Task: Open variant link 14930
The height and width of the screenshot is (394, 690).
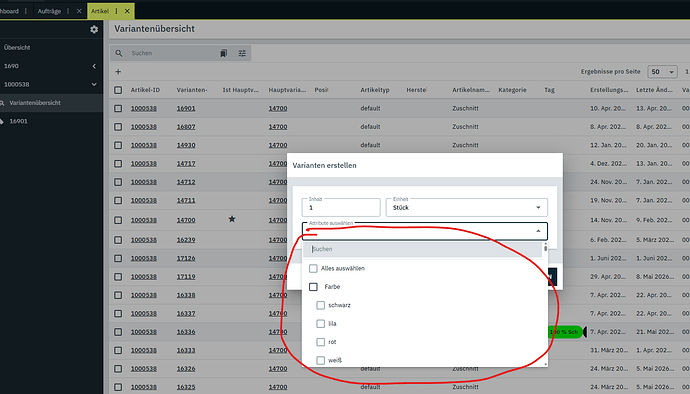Action: 186,145
